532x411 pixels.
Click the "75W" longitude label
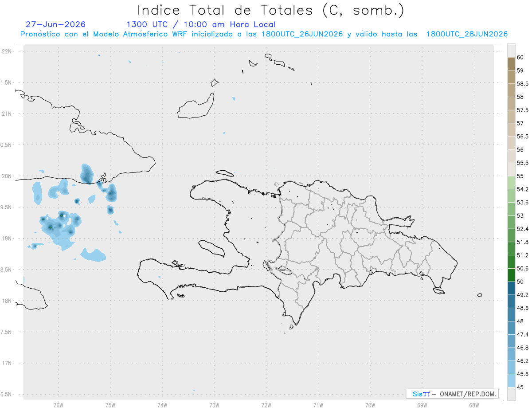point(110,405)
